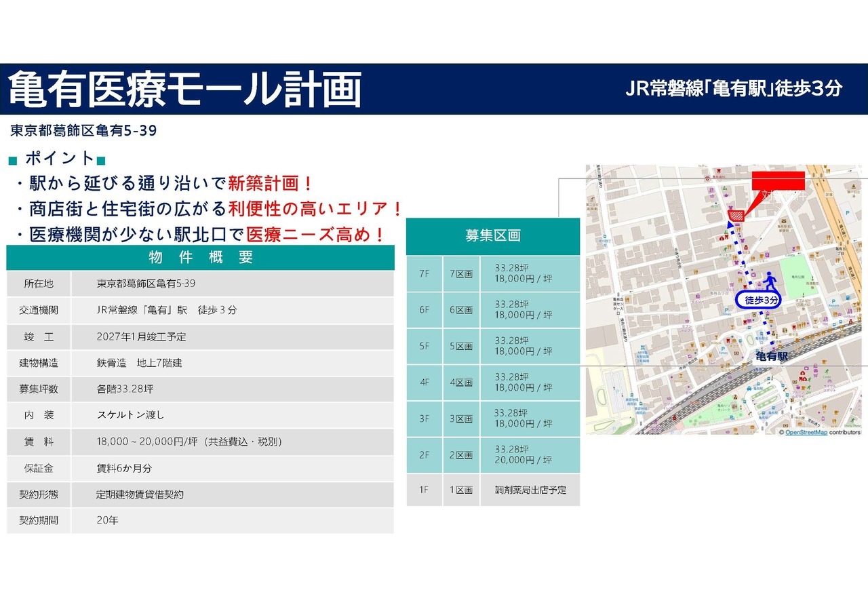The width and height of the screenshot is (868, 601).
Task: Click JR常磐線「亀有駅」徒歩3分 header text
Action: pyautogui.click(x=734, y=89)
